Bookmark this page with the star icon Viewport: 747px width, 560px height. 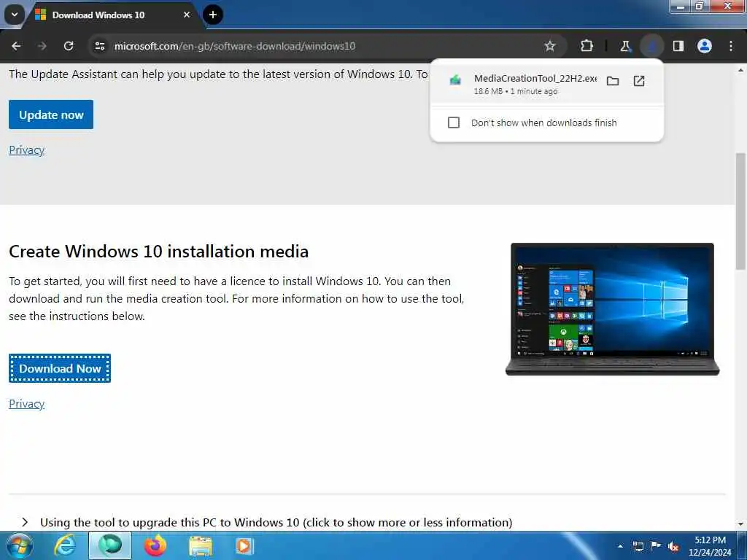[550, 46]
